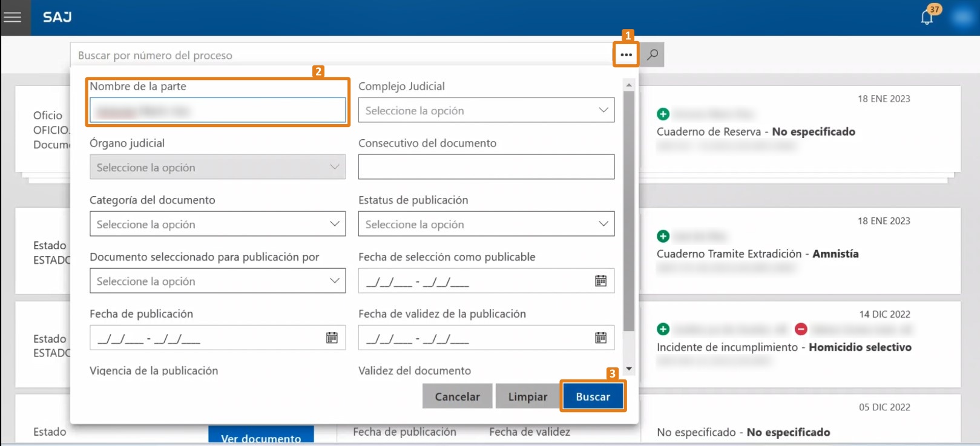Screen dimensions: 980x446
Task: Click green plus icon on Incidente de incumplimiento card
Action: pyautogui.click(x=663, y=329)
